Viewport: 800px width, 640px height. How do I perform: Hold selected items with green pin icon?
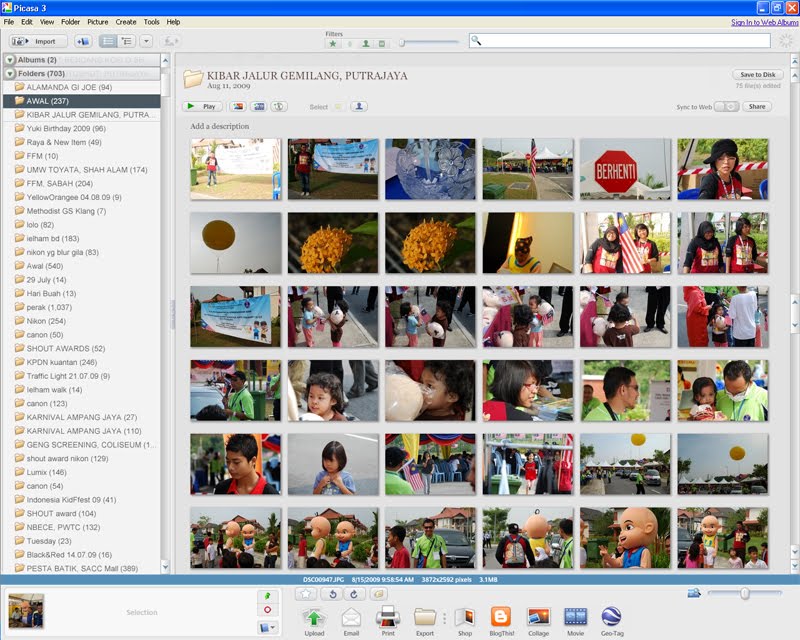(x=267, y=596)
